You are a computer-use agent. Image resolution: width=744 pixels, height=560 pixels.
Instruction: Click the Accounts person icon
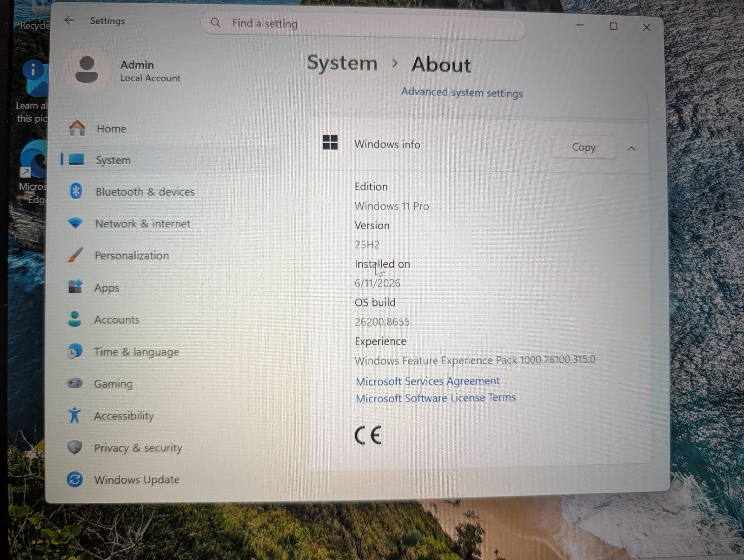74,319
